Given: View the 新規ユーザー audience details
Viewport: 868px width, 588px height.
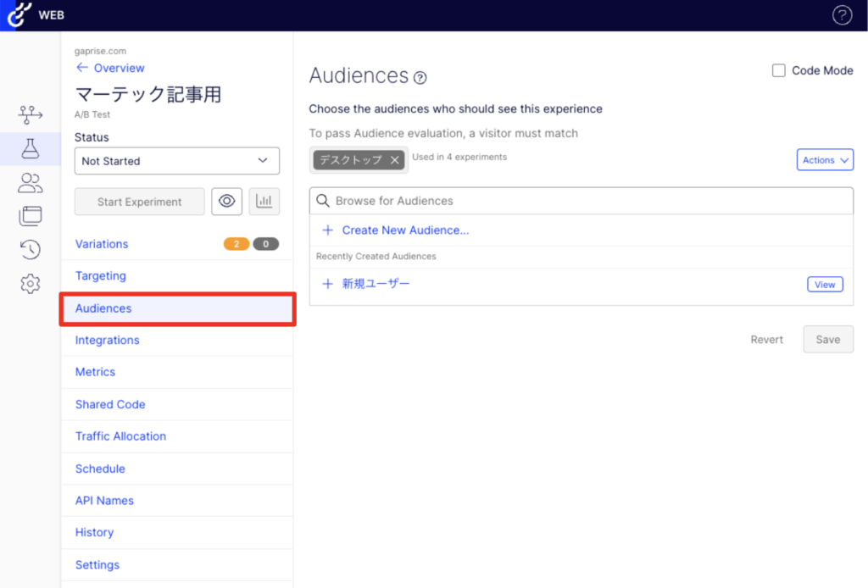Looking at the screenshot, I should click(825, 285).
